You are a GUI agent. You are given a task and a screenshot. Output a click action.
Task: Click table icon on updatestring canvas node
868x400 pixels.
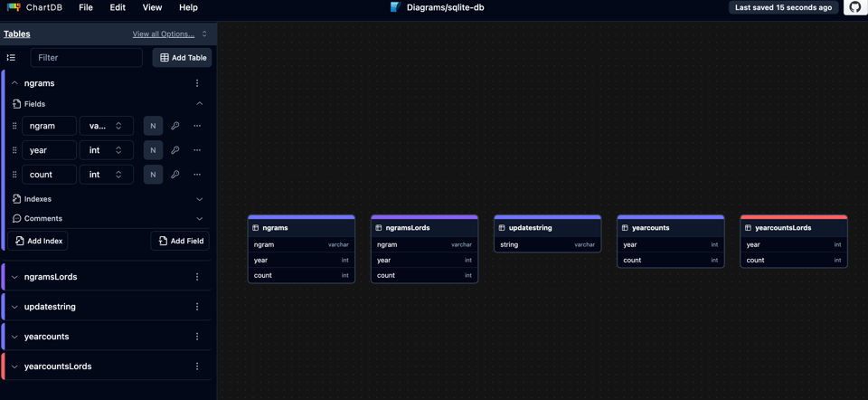click(x=502, y=228)
